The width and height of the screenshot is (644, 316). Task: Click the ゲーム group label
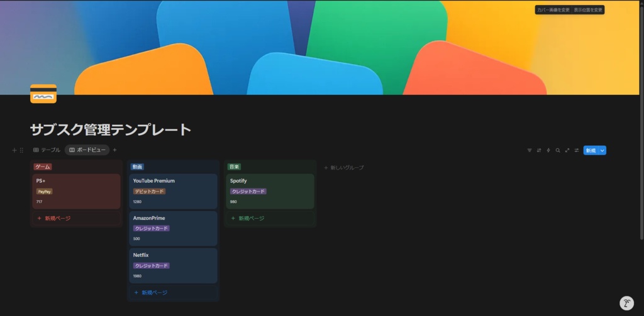43,166
